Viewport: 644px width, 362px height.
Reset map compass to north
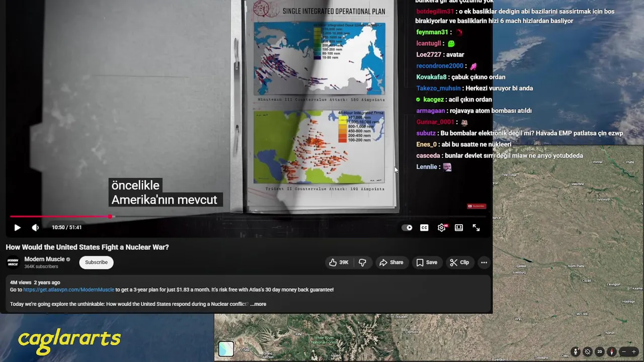tap(612, 352)
